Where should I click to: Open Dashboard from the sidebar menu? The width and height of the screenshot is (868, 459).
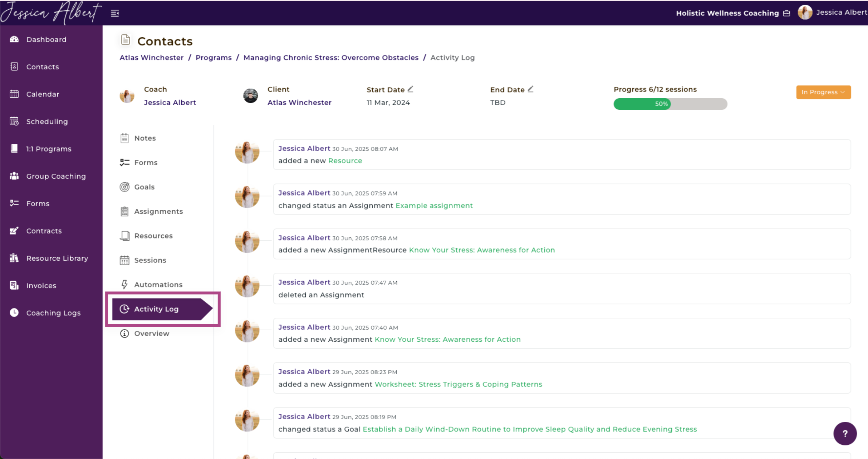[46, 39]
